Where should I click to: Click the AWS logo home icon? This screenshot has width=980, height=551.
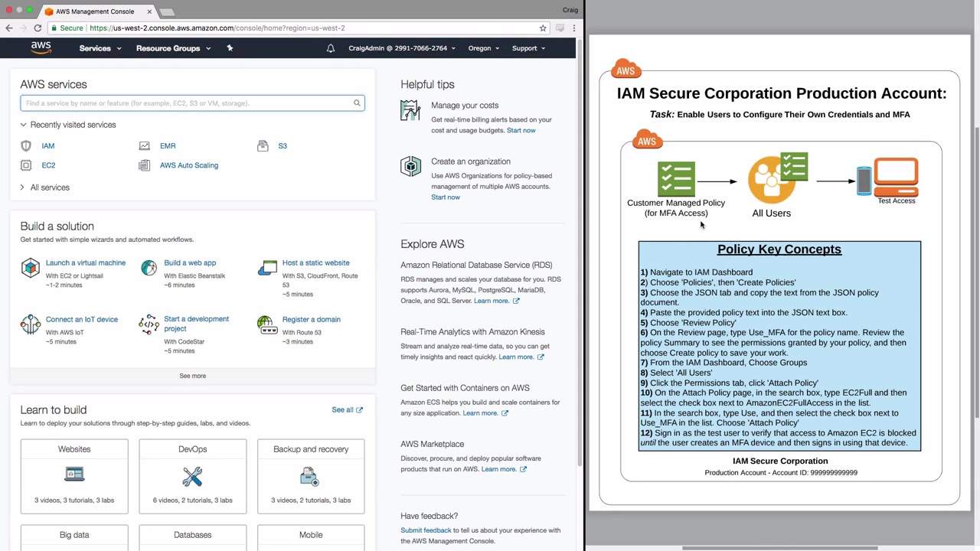coord(41,47)
